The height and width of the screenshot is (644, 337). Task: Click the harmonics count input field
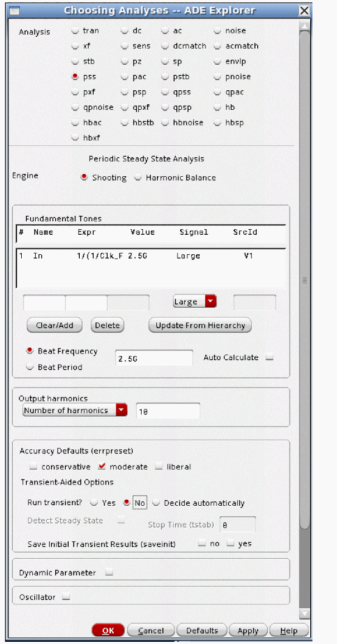click(167, 411)
